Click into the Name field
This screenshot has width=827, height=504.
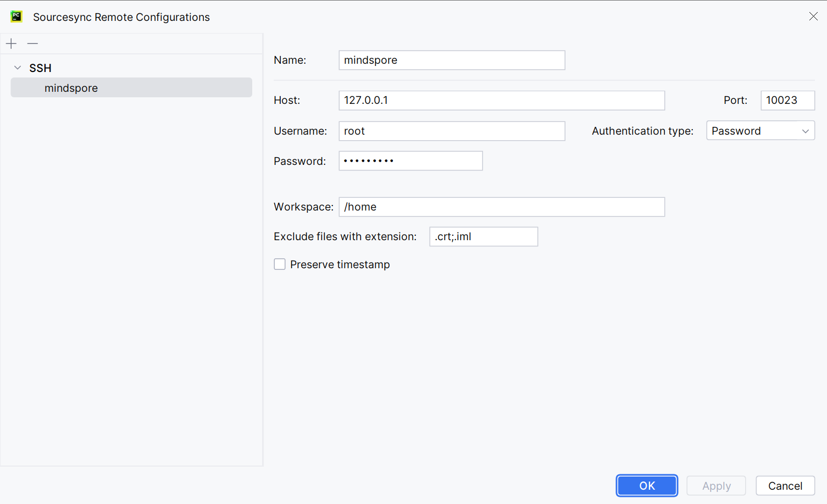point(452,60)
